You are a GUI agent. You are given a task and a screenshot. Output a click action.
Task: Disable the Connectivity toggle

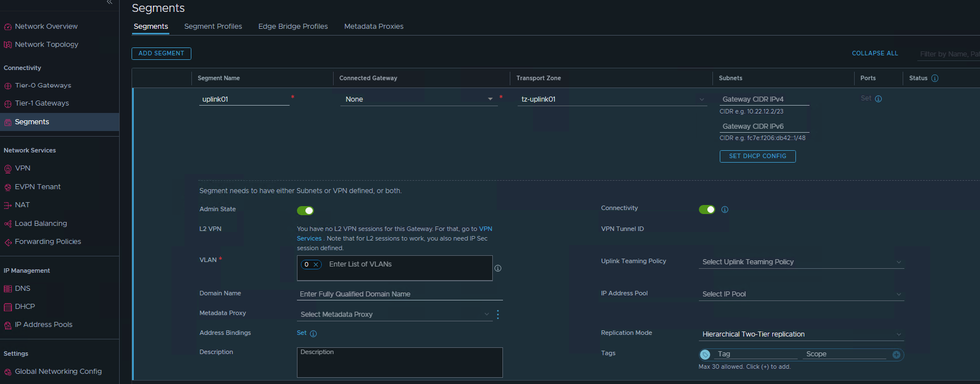coord(707,210)
